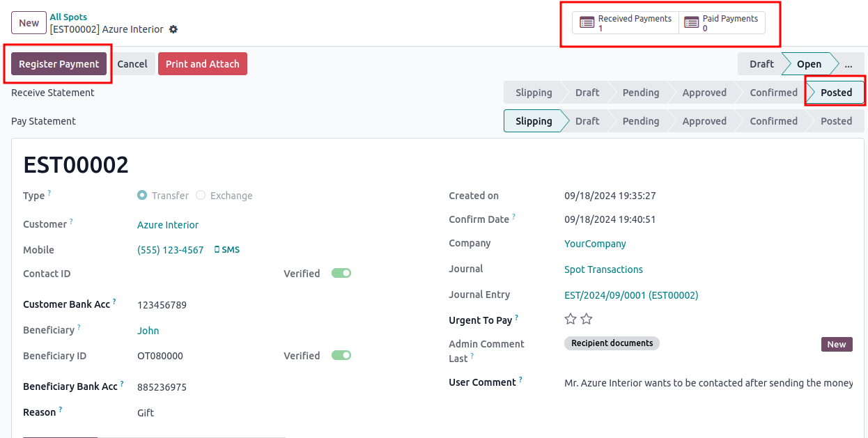Toggle Contact ID Verified switch
The image size is (868, 438).
point(341,273)
